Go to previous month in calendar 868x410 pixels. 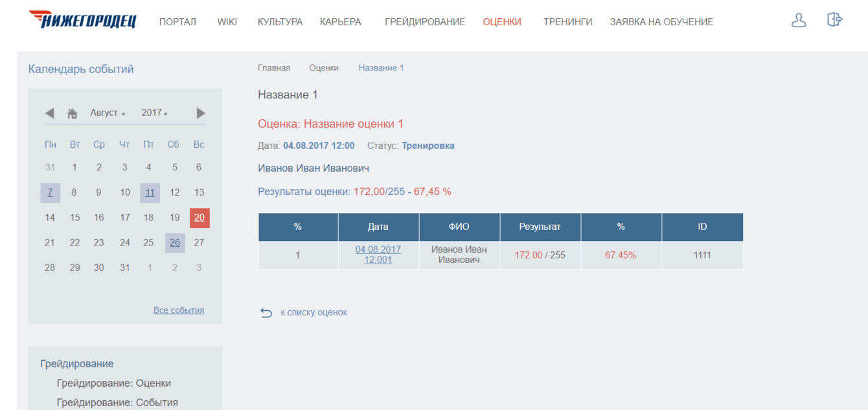(x=50, y=113)
